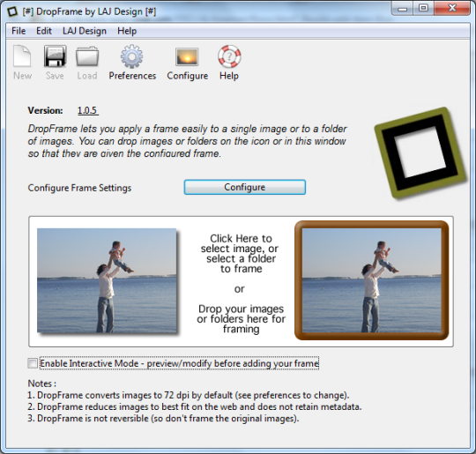Click the Configure sunset picture toolbar icon
The width and height of the screenshot is (476, 454).
coord(187,56)
